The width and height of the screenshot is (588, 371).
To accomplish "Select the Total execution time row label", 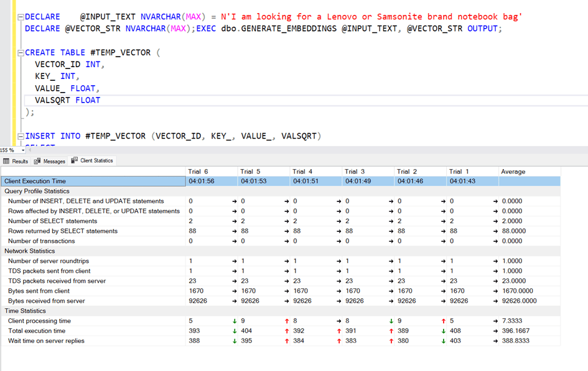I will (37, 331).
